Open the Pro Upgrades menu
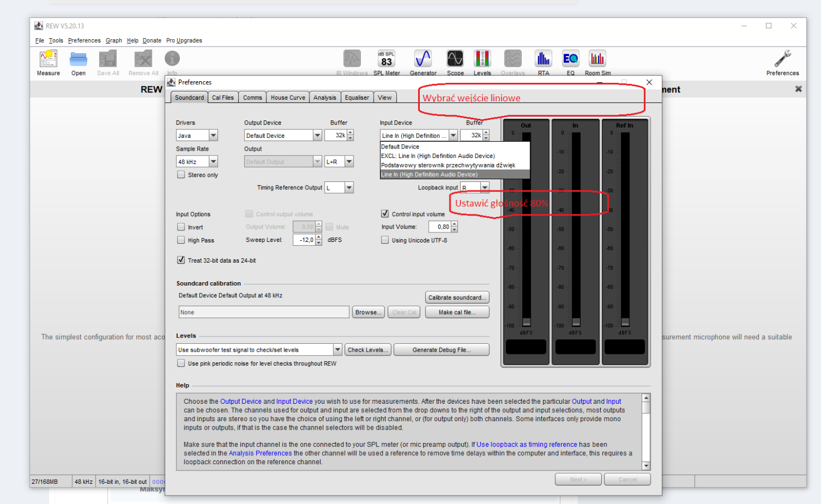 (x=184, y=40)
